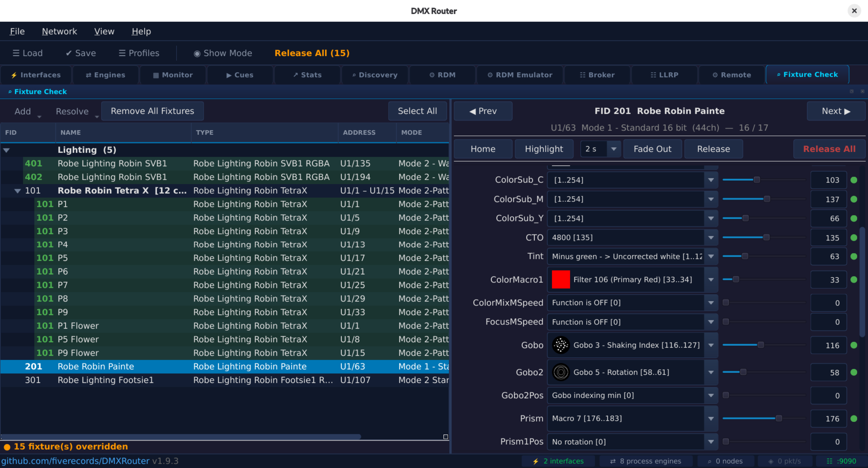
Task: Open the ColorMacro1 filter dropdown
Action: 711,280
